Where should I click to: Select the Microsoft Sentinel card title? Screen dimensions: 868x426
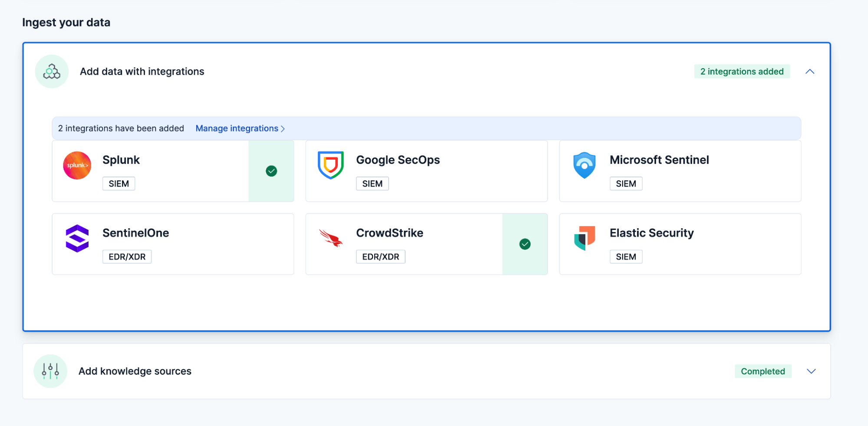(659, 160)
